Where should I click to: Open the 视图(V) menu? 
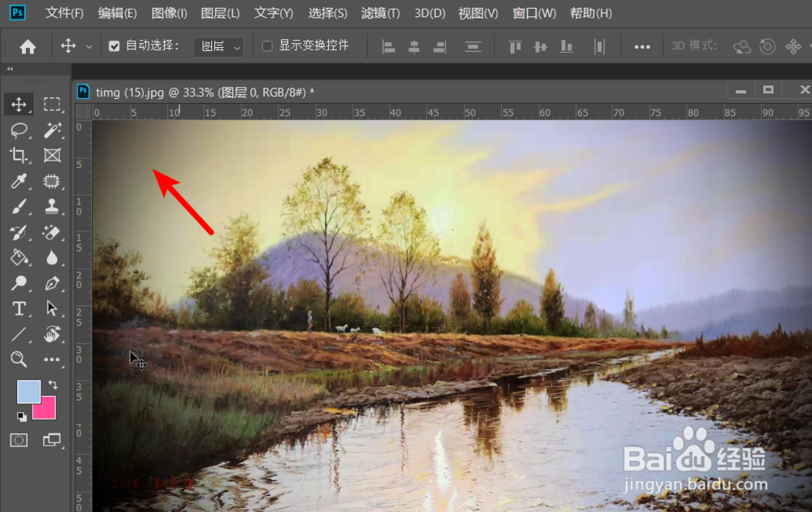click(x=478, y=13)
